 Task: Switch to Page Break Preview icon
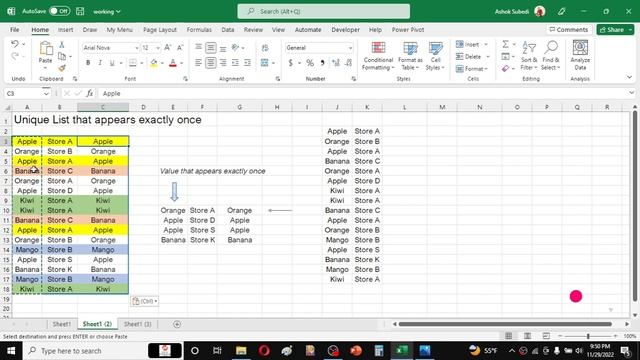(546, 336)
